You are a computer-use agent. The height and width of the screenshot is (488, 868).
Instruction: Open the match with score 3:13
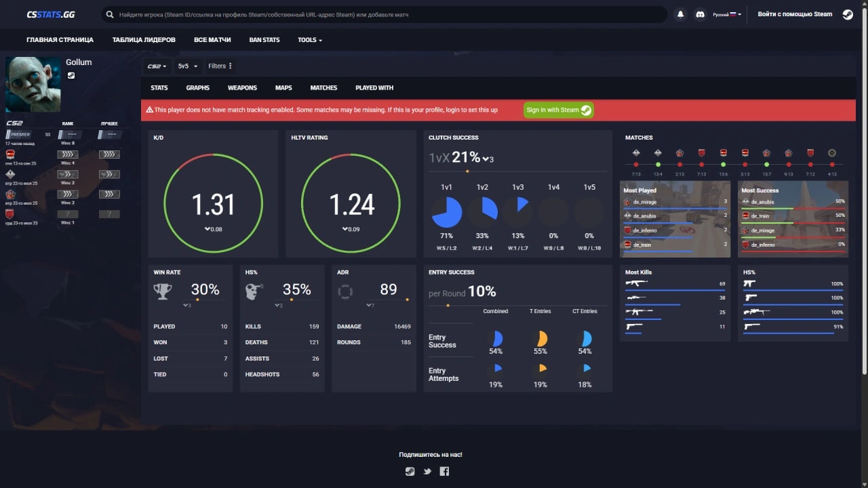pos(745,163)
